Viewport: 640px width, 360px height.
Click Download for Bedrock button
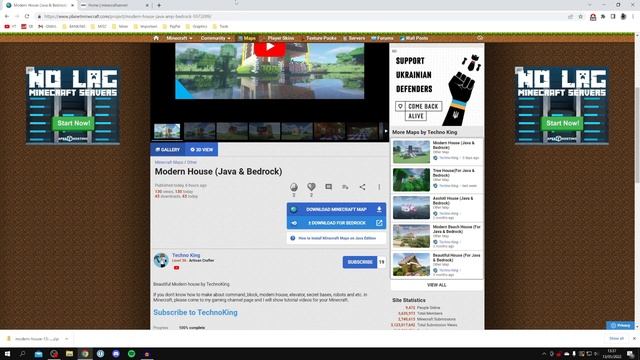tap(336, 223)
